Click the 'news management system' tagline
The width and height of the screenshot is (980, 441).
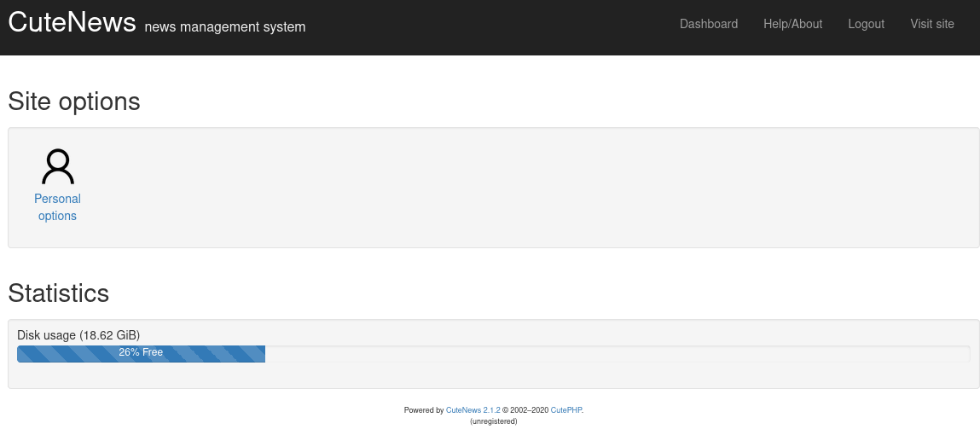pyautogui.click(x=224, y=27)
